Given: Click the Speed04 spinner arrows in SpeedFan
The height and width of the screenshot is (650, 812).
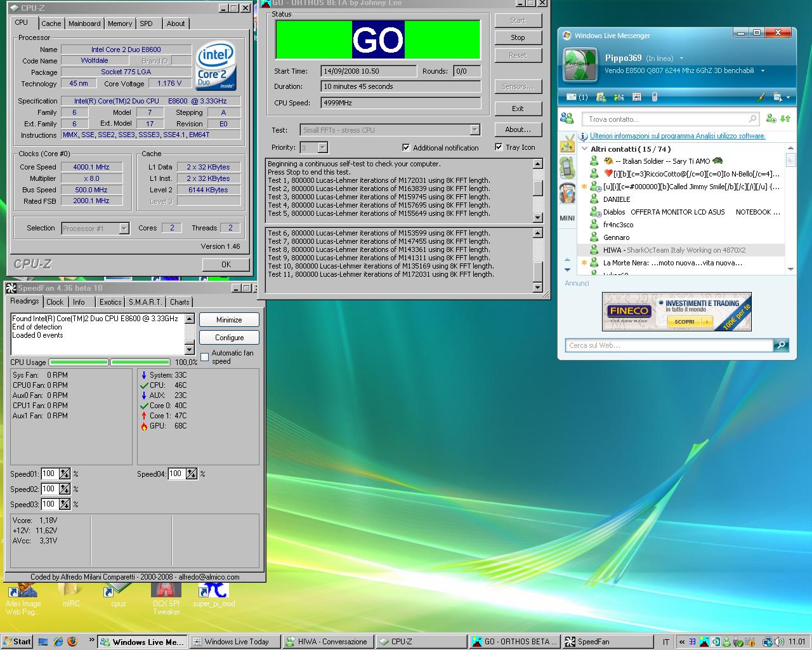Looking at the screenshot, I should pyautogui.click(x=192, y=474).
